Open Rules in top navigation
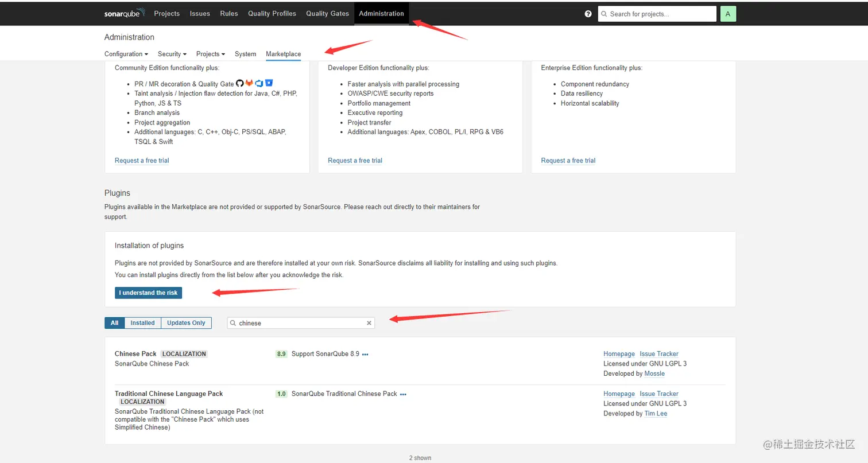 228,13
